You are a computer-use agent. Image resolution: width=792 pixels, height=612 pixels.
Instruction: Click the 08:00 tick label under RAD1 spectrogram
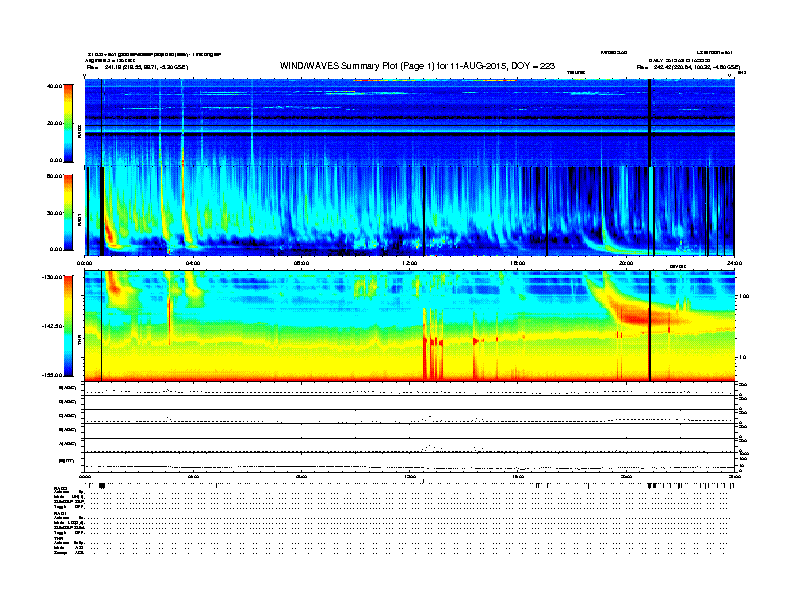(301, 263)
